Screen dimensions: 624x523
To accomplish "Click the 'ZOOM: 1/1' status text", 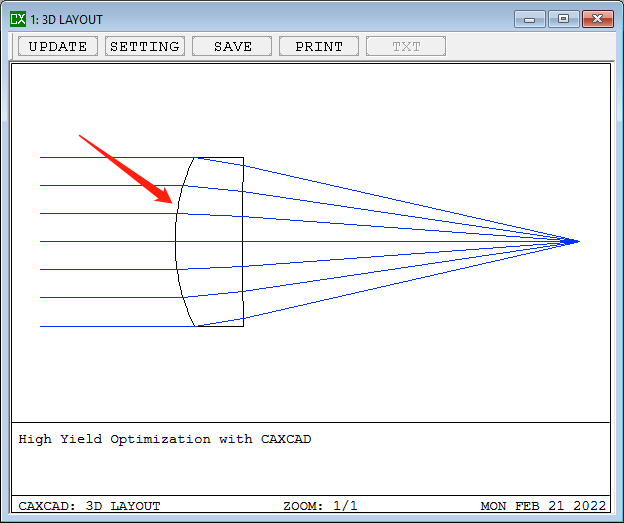I will click(320, 506).
